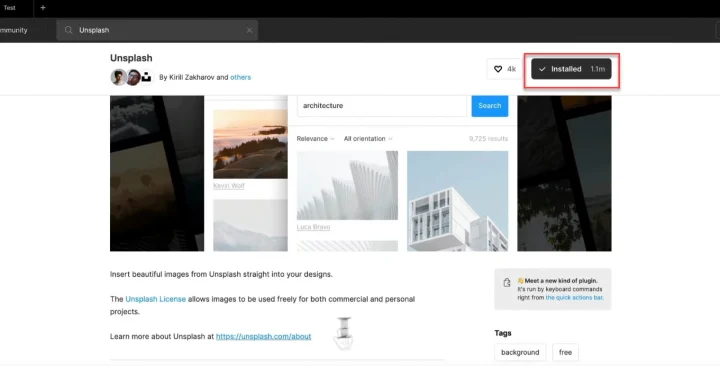This screenshot has height=366, width=720.
Task: Visit the unsplash.com/about link
Action: pyautogui.click(x=264, y=336)
